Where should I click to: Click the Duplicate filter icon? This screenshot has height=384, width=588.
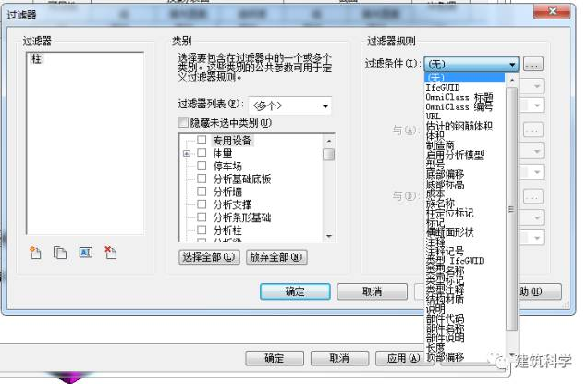tap(60, 253)
